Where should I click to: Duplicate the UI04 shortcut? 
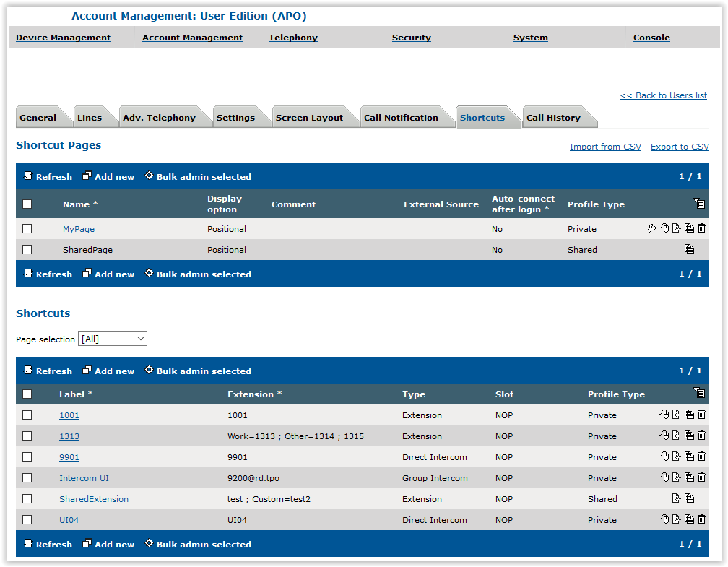(x=689, y=519)
